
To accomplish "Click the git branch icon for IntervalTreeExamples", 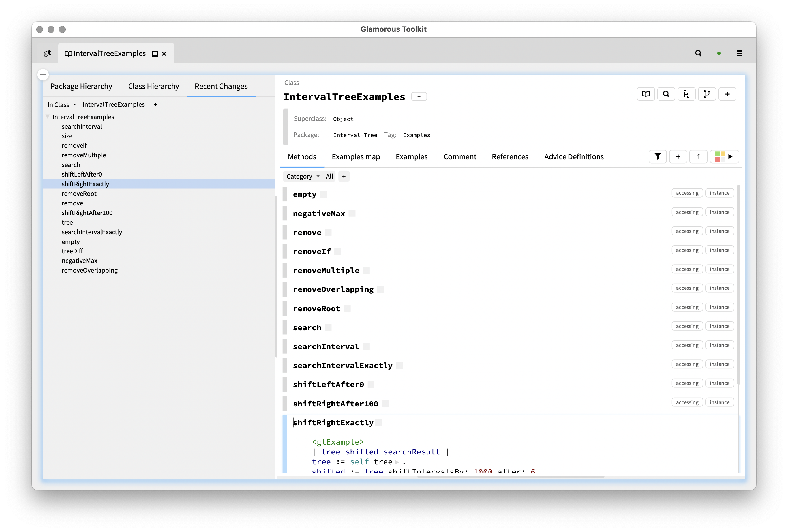I will coord(707,94).
